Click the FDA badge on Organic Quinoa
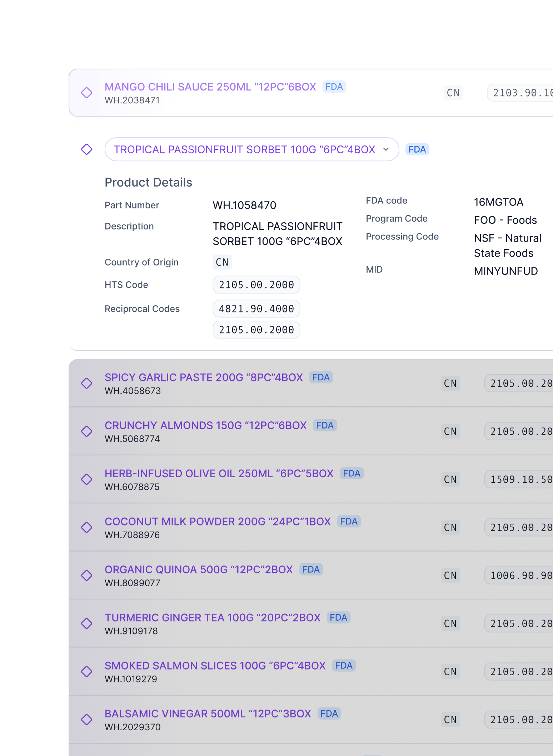Screen dimensions: 553x756 pos(311,569)
